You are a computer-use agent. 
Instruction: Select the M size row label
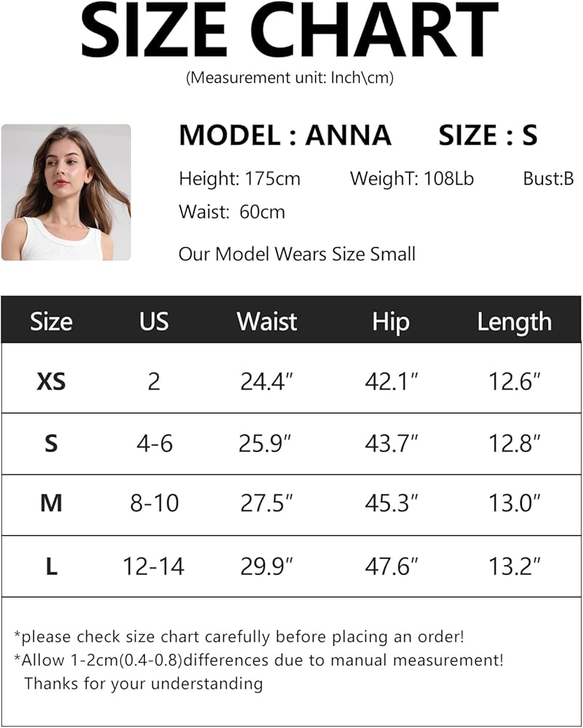pos(51,503)
